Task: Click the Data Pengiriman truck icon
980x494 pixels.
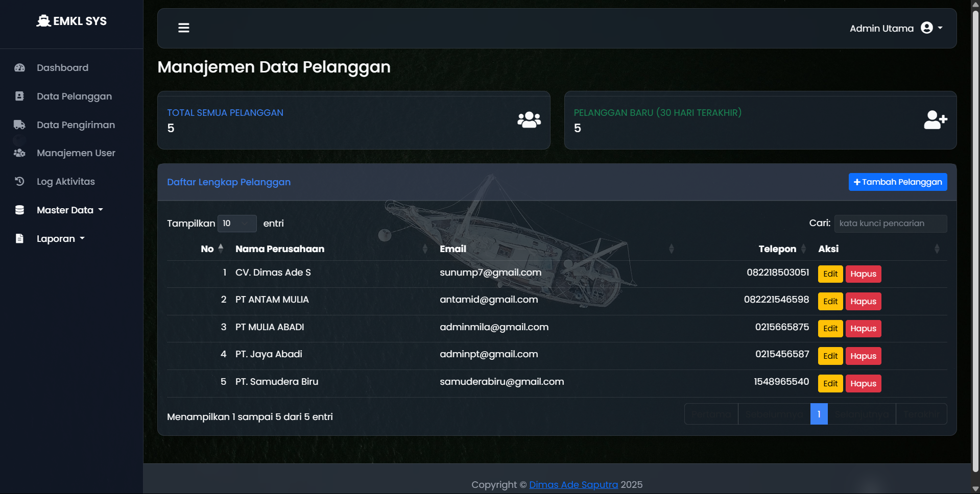Action: pyautogui.click(x=20, y=125)
